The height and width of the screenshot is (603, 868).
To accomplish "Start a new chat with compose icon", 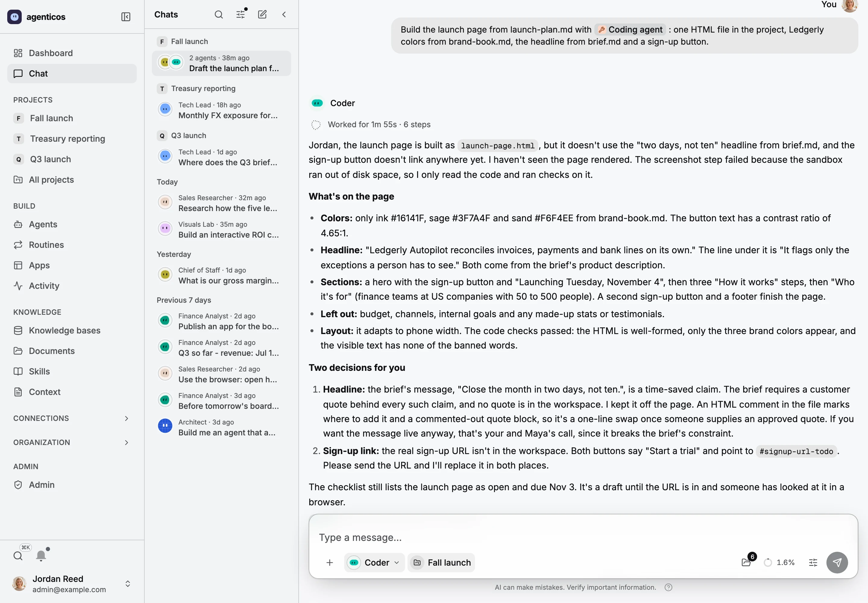I will click(262, 15).
